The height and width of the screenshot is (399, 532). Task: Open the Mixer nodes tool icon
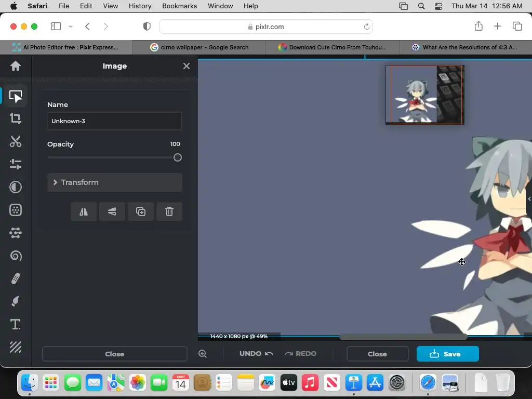[15, 233]
